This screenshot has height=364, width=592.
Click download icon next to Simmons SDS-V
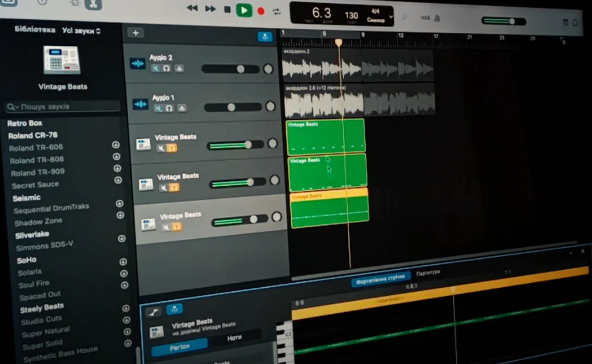coord(122,238)
